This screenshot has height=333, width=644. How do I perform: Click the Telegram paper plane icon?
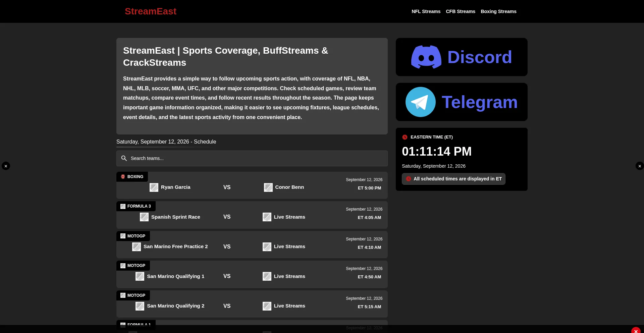point(421,102)
